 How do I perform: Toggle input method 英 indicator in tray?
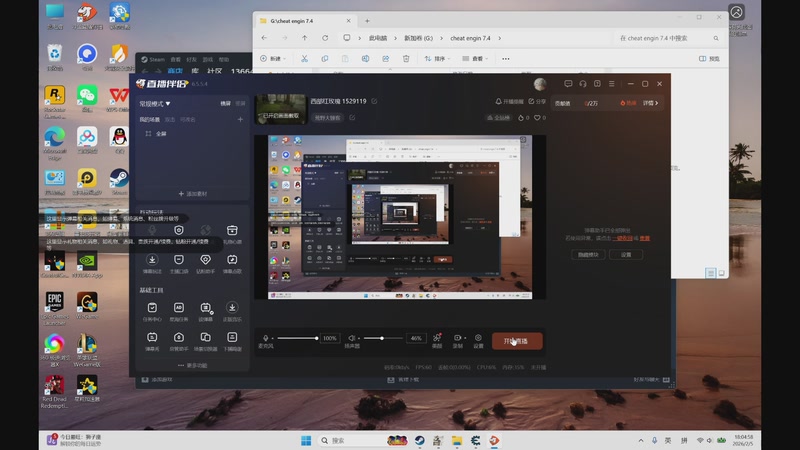tap(668, 440)
